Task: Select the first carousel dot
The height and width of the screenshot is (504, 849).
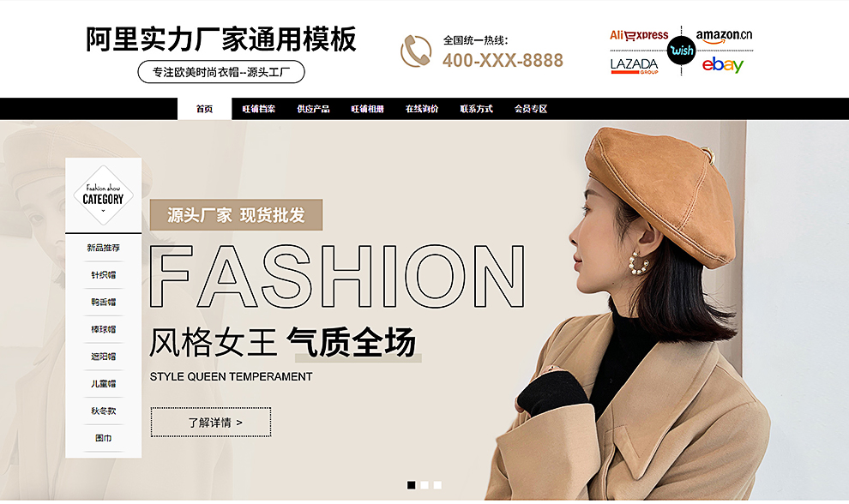Action: click(412, 485)
